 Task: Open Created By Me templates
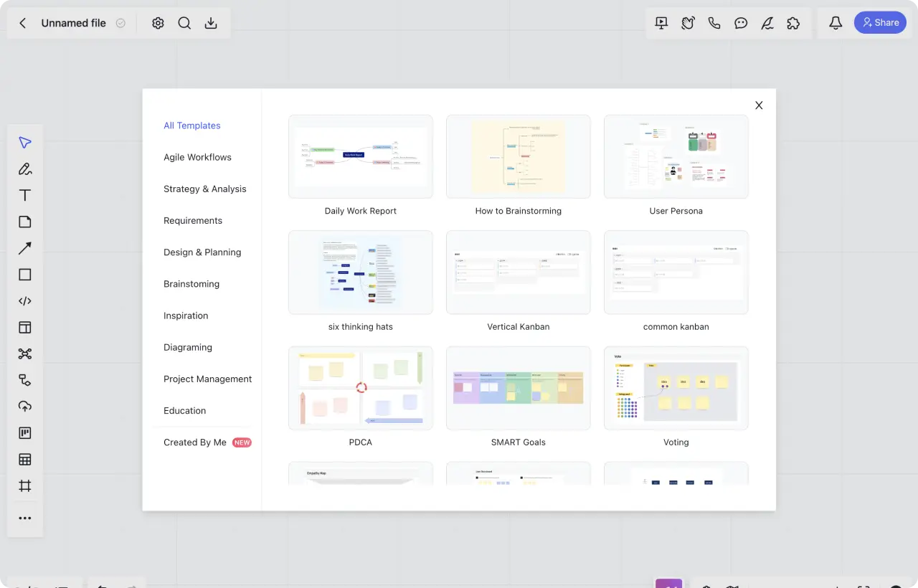195,442
